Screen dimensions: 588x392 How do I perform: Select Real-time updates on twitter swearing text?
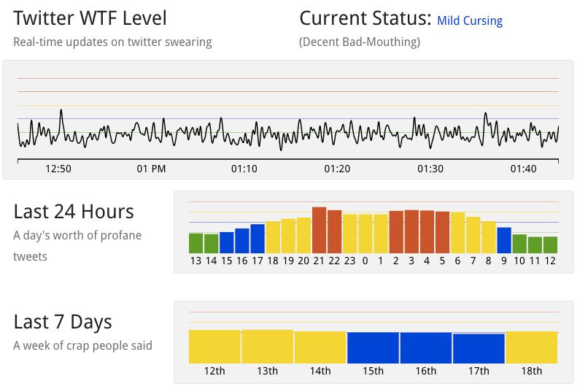[112, 42]
